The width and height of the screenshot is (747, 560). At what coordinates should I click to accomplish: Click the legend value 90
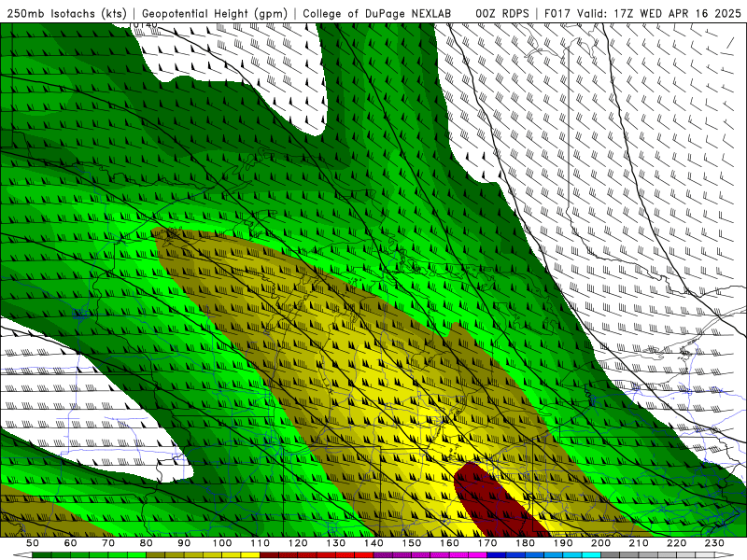click(184, 543)
